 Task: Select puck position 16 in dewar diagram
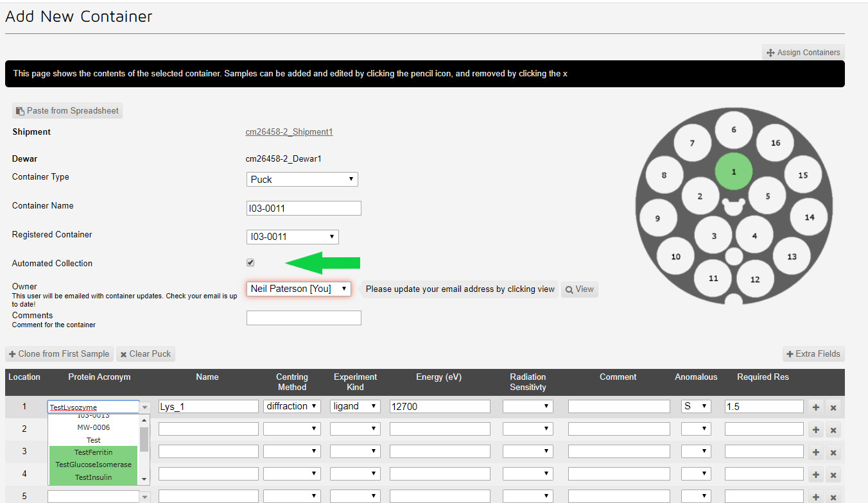775,142
